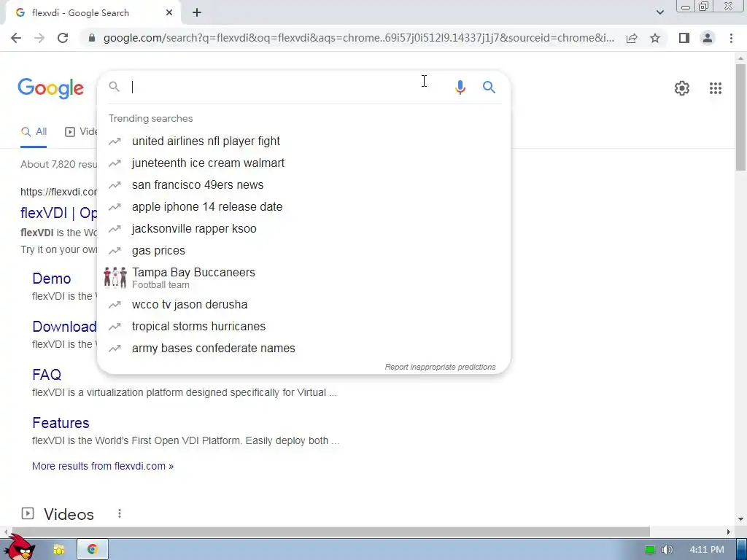
Task: Choose 'jacksonville rapper ksoo' suggestion
Action: (x=303, y=228)
